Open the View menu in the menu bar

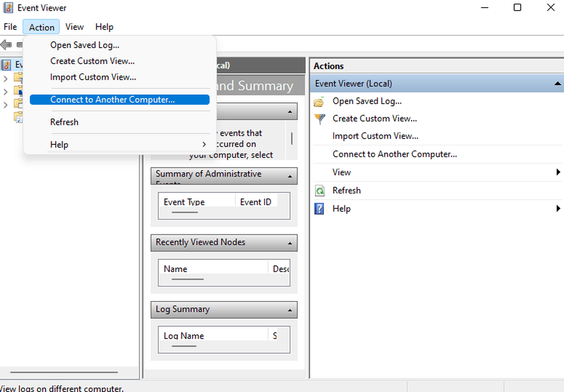pyautogui.click(x=74, y=27)
